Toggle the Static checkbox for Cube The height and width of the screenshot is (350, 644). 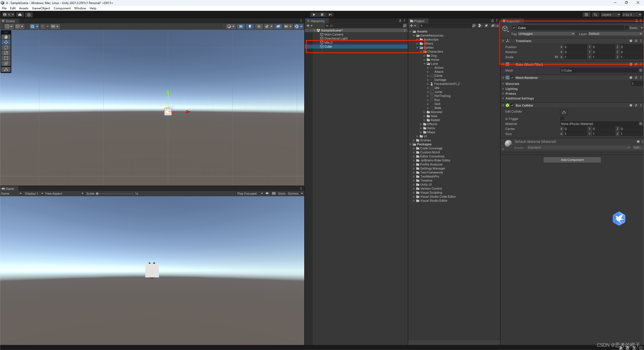[626, 28]
